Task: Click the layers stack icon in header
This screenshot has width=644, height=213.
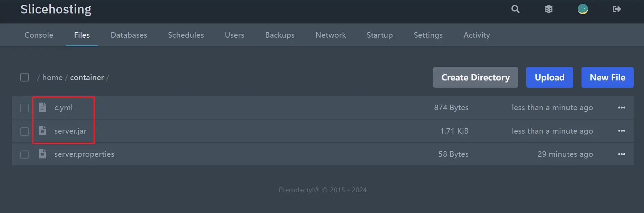Action: point(549,9)
